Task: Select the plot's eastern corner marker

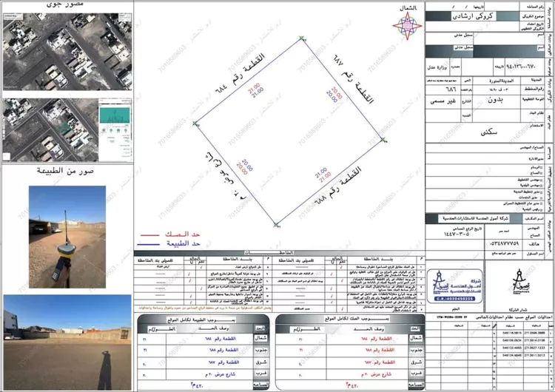Action: click(383, 140)
